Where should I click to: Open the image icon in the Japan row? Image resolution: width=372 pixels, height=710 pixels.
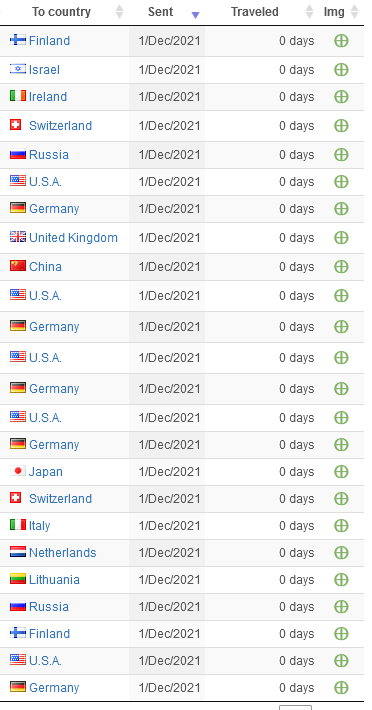click(341, 472)
